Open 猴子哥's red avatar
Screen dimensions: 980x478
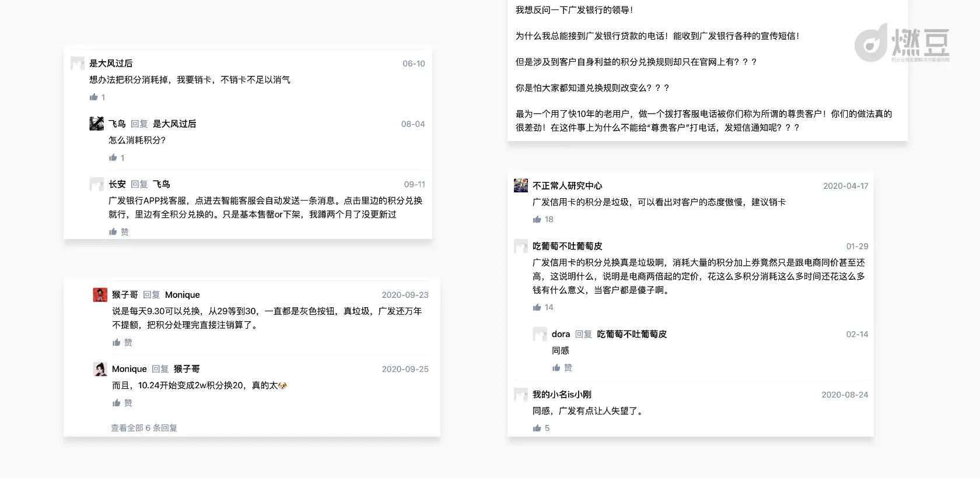click(100, 294)
